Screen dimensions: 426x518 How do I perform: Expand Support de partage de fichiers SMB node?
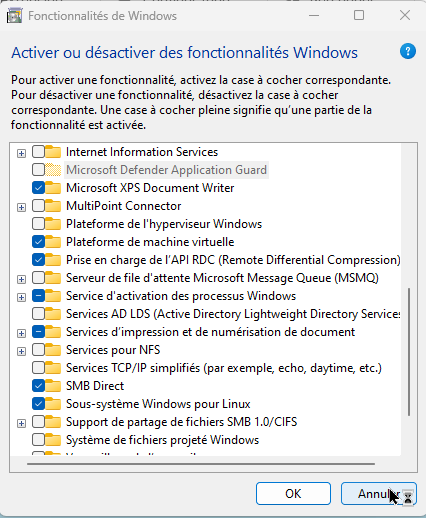[21, 423]
